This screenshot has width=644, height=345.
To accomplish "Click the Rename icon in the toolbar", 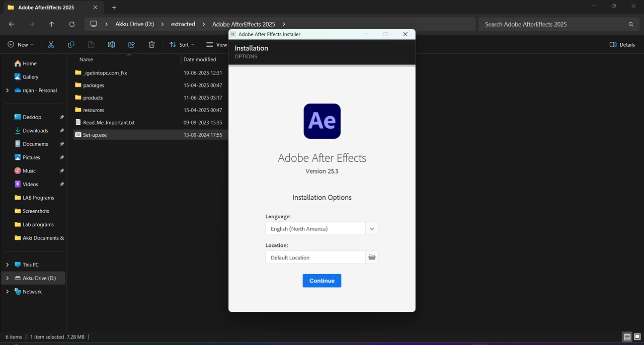I will click(x=111, y=45).
